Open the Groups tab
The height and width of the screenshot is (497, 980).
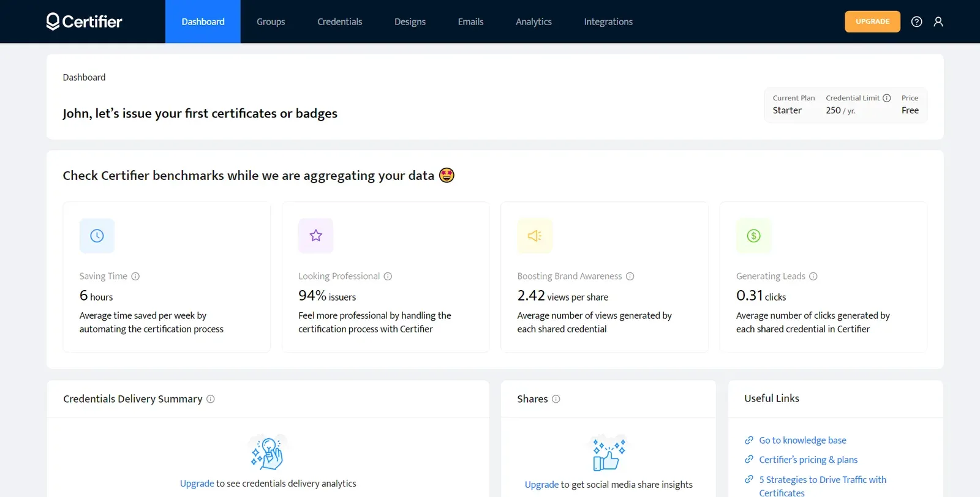271,21
